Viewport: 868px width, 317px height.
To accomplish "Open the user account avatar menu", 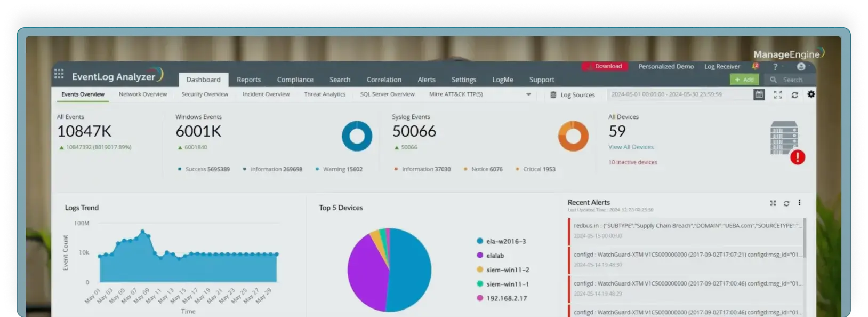I will coord(801,67).
